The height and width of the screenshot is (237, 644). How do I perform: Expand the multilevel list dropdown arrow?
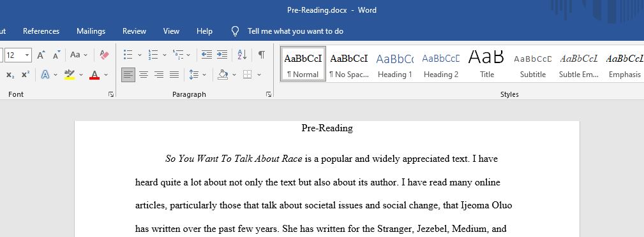point(188,55)
